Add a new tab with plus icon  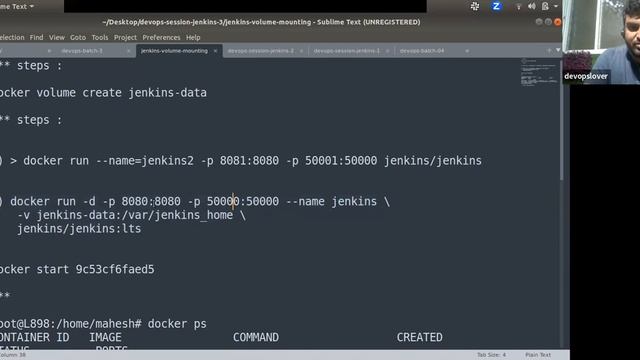point(549,50)
